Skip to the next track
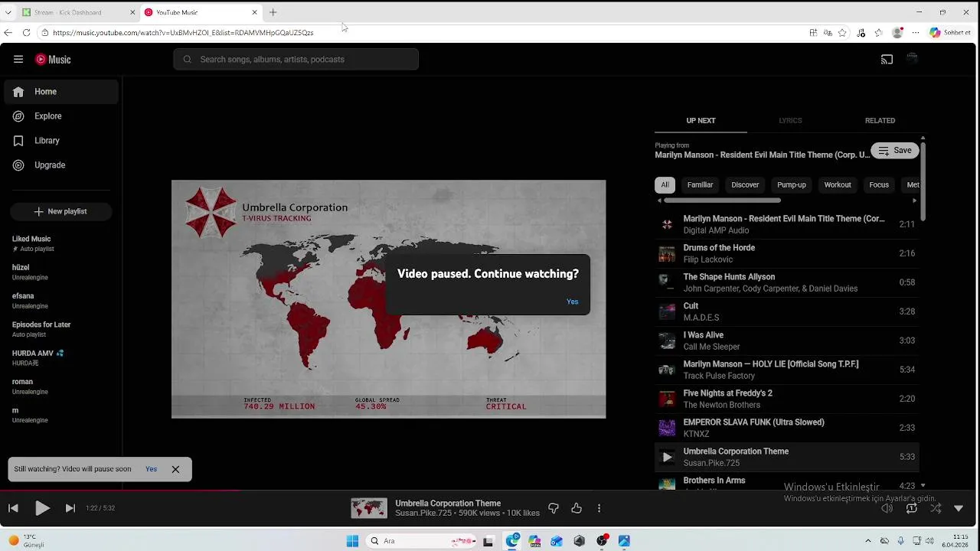Viewport: 980px width, 551px height. click(x=70, y=508)
